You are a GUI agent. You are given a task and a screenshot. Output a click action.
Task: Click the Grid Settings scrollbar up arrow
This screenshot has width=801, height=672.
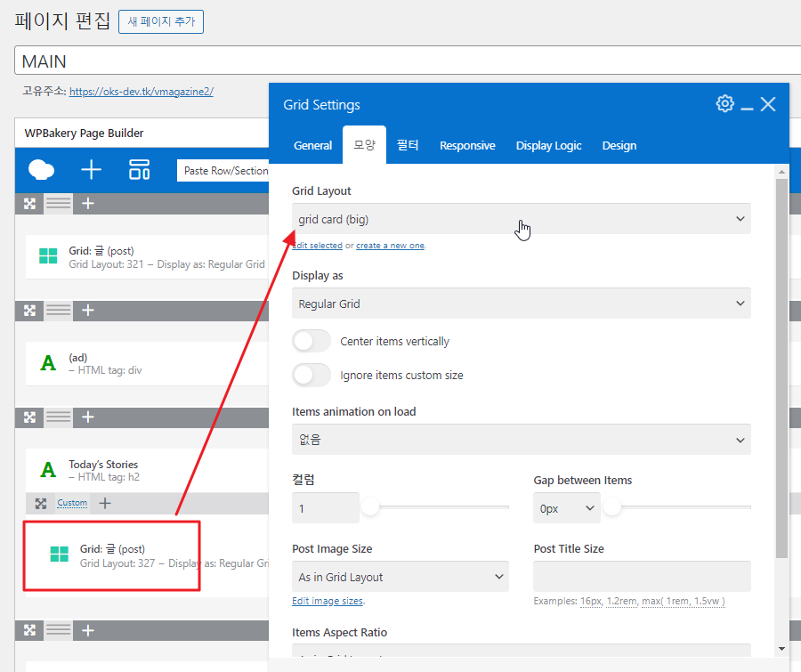point(781,172)
